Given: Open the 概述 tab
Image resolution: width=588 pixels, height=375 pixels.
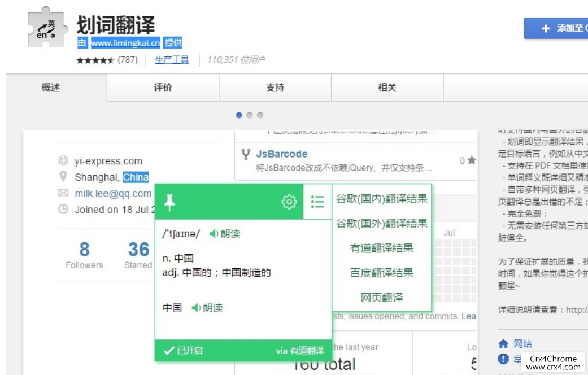Looking at the screenshot, I should [51, 88].
